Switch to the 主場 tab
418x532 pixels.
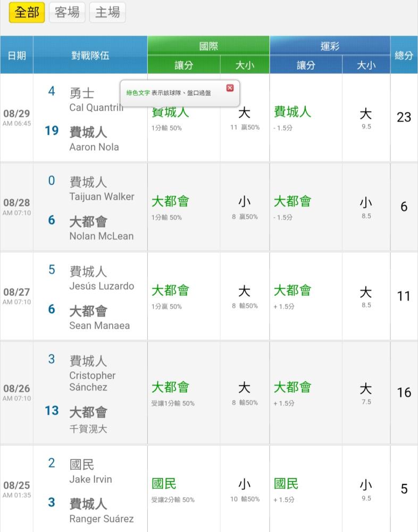(x=107, y=12)
